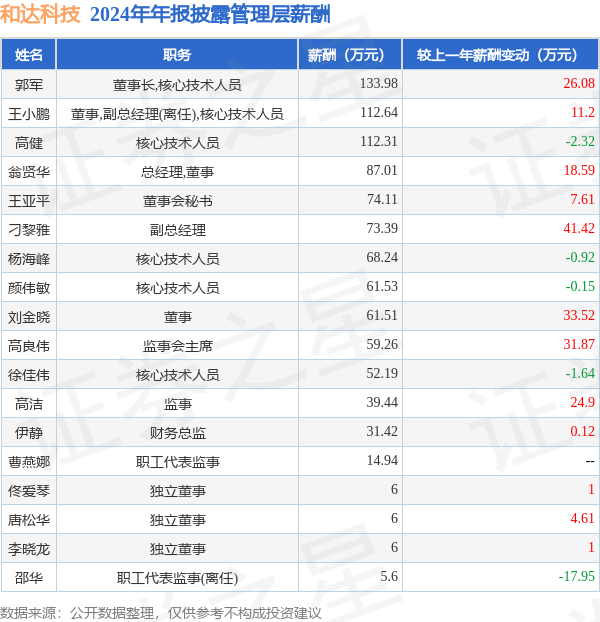The image size is (600, 622).
Task: Click the salary value 133.98
Action: (379, 83)
